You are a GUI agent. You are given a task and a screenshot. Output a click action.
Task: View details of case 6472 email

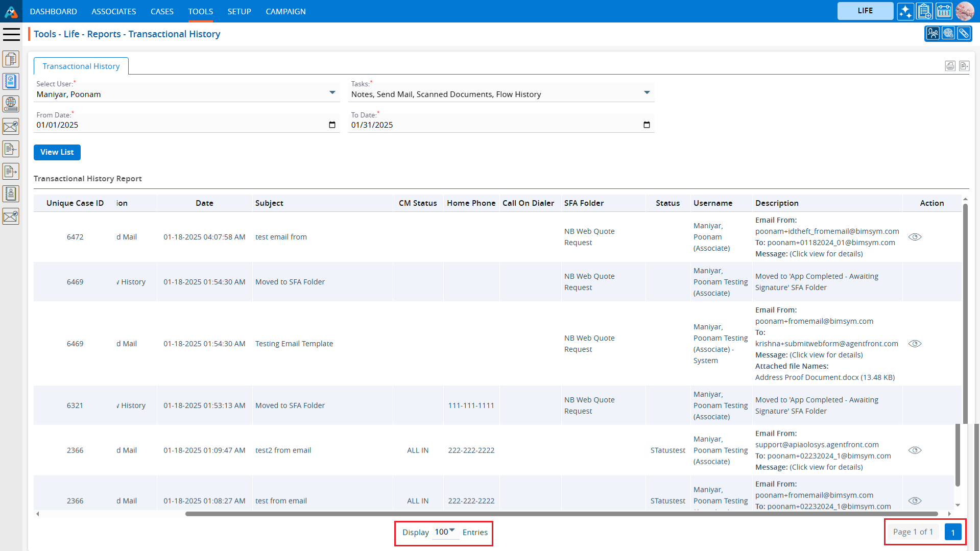click(x=915, y=237)
